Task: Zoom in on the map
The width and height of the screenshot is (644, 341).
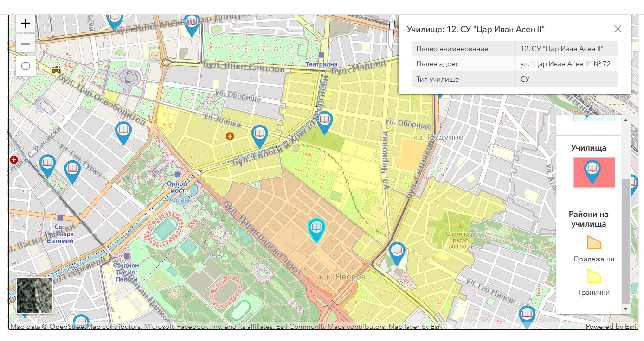Action: (26, 23)
